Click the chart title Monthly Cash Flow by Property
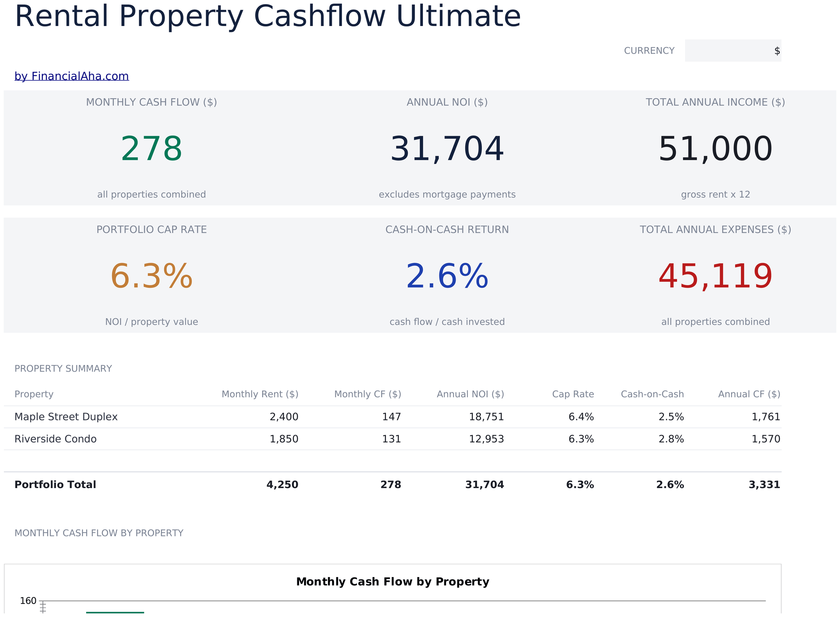Viewport: 840px width, 617px height. click(x=393, y=582)
